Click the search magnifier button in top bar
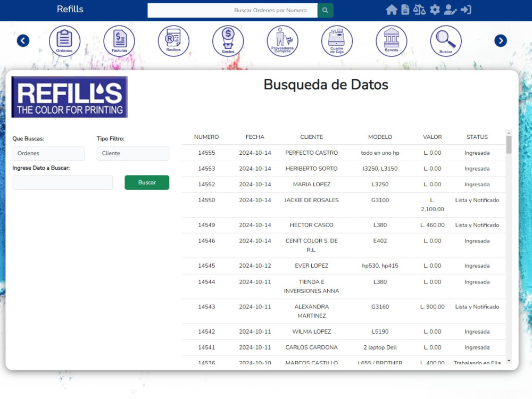The width and height of the screenshot is (532, 399). (x=325, y=10)
